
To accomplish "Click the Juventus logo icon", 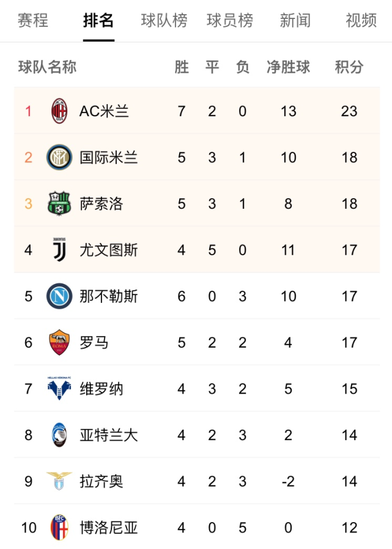I will tap(59, 250).
